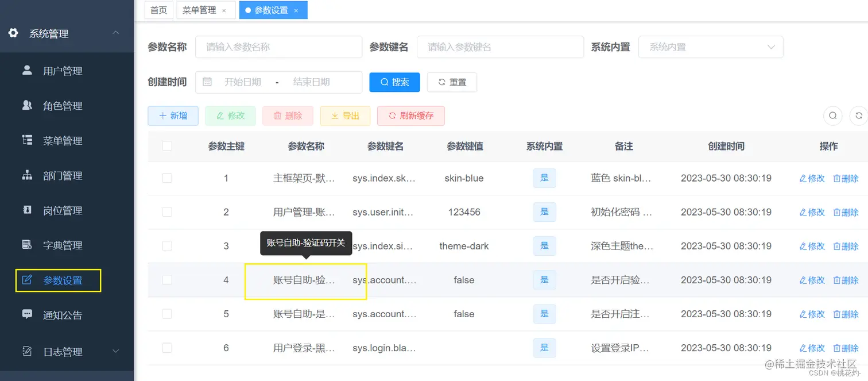Click 修改 on the skin-blue row
Screen dimensions: 868x381
(811, 178)
